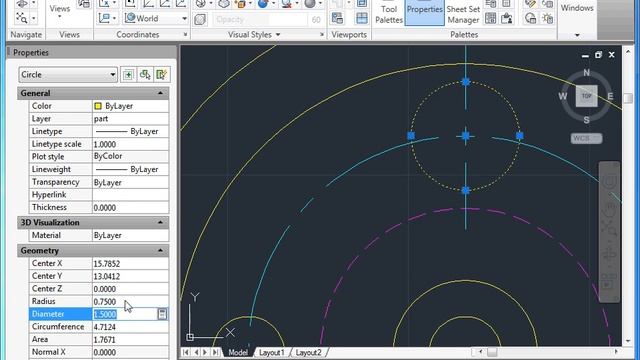Expand the Visual Styles panel dropdown

click(x=278, y=35)
